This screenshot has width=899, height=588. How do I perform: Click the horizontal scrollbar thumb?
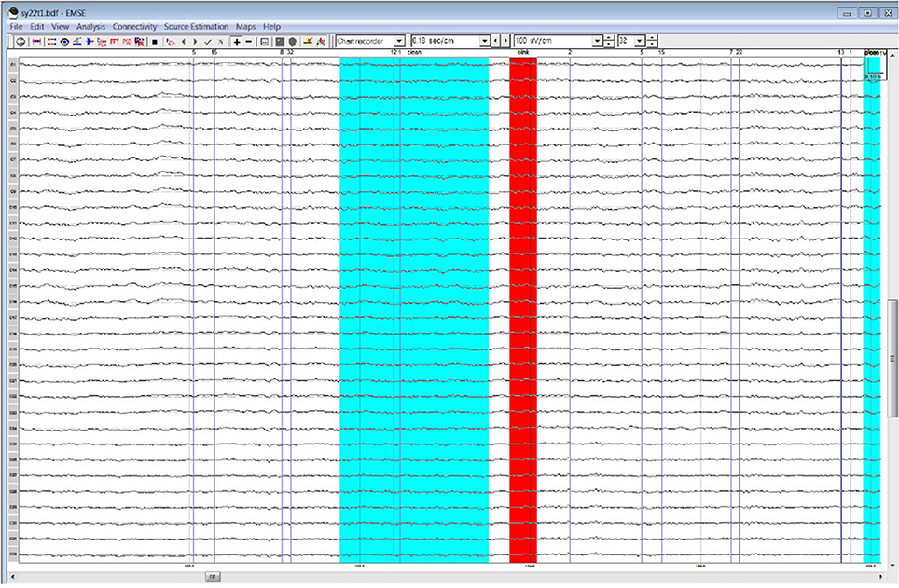tap(213, 577)
